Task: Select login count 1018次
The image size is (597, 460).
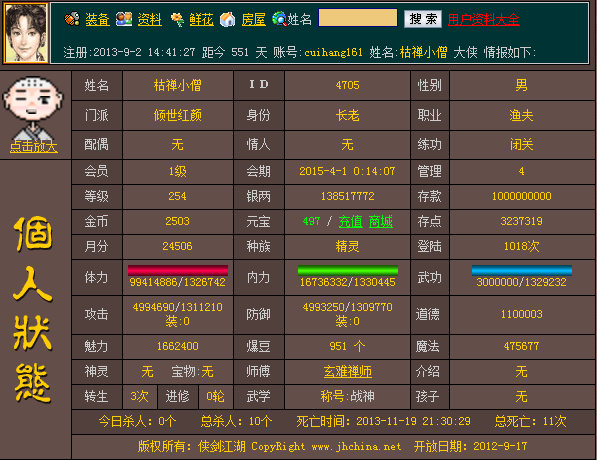Action: pyautogui.click(x=522, y=246)
